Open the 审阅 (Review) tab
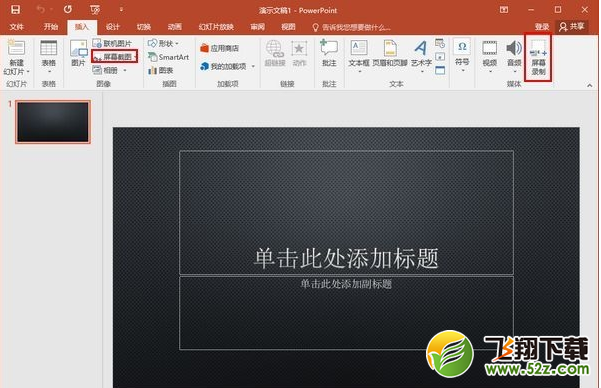 (257, 26)
